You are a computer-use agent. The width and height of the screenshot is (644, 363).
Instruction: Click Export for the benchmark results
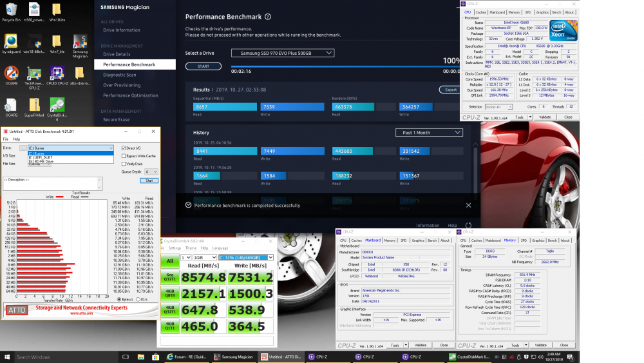pos(451,90)
